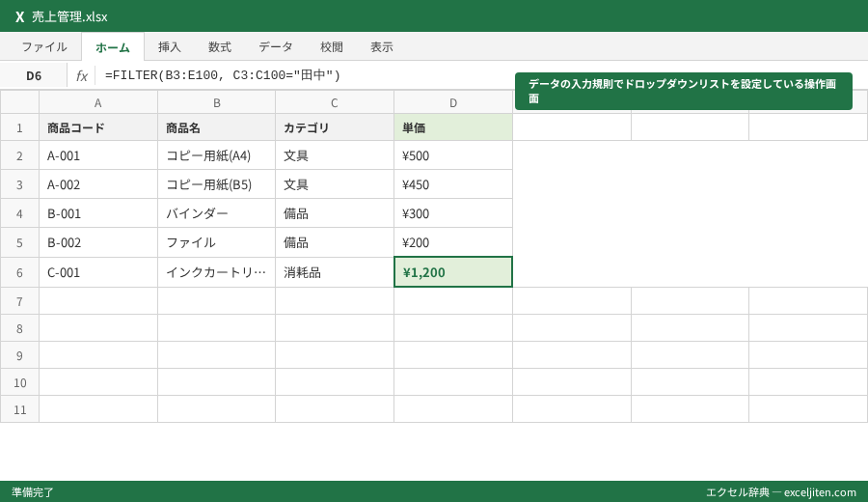
Task: Select the ファイル cell in column B
Action: coord(216,242)
